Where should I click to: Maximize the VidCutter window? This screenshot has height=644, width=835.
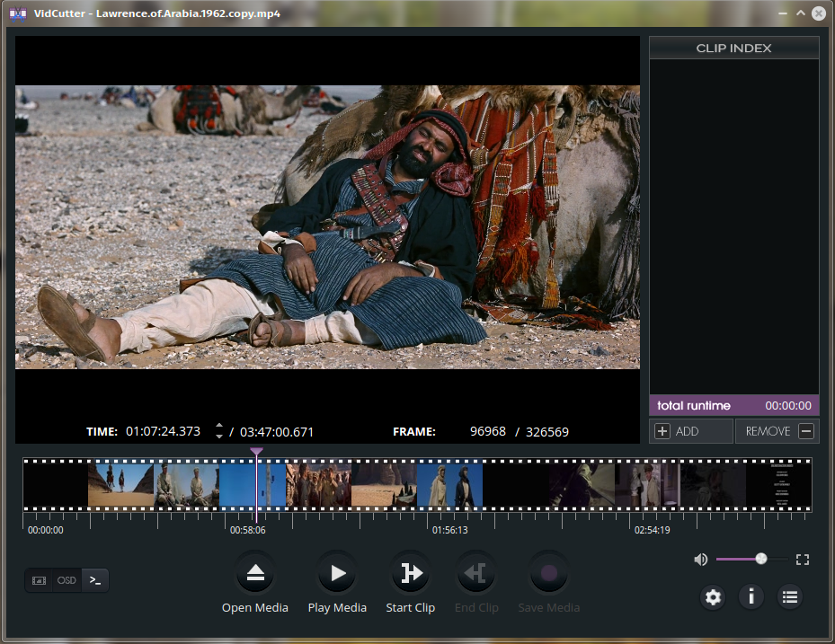(800, 13)
